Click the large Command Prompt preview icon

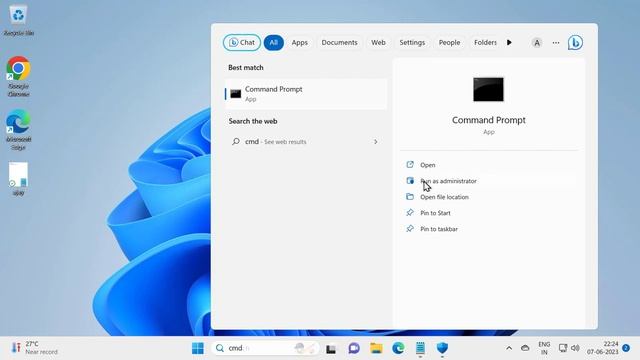488,89
